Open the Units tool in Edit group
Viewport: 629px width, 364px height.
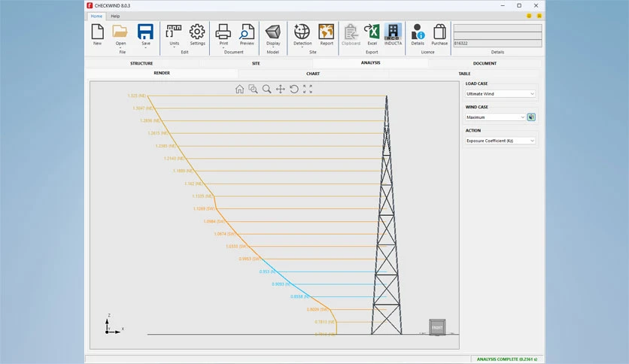pos(174,34)
